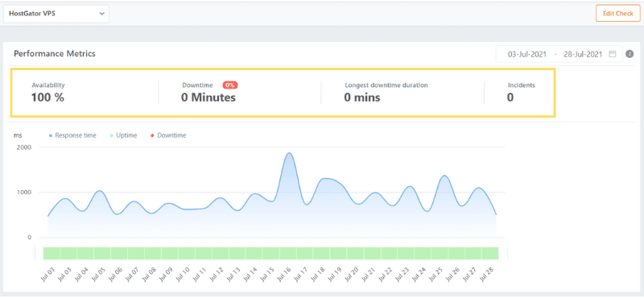The width and height of the screenshot is (644, 298).
Task: Expand the HostGator VPS dropdown arrow
Action: (102, 14)
